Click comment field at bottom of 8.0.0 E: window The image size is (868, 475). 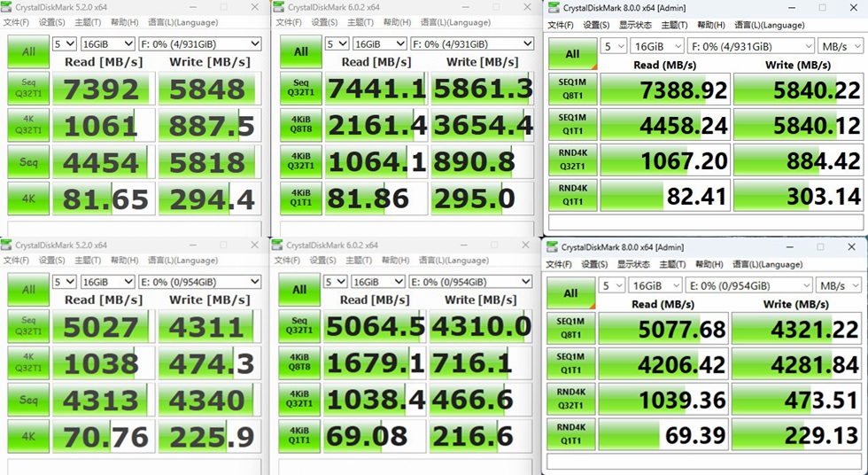coord(704,462)
